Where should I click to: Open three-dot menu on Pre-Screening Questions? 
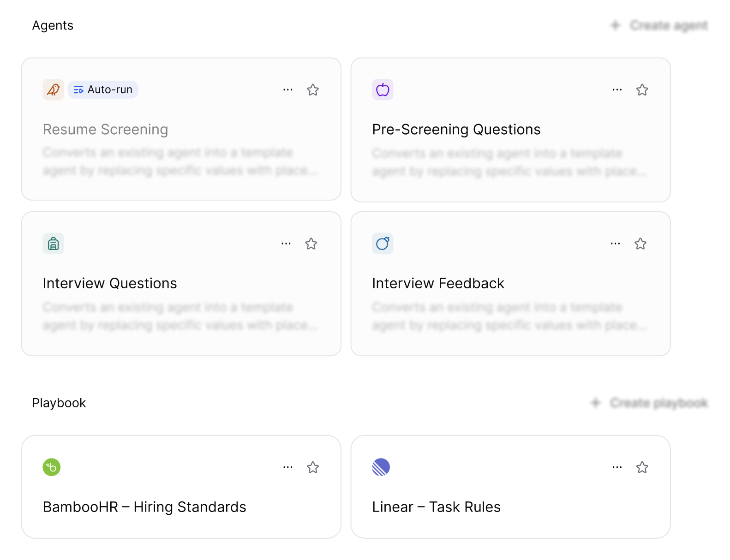coord(617,89)
